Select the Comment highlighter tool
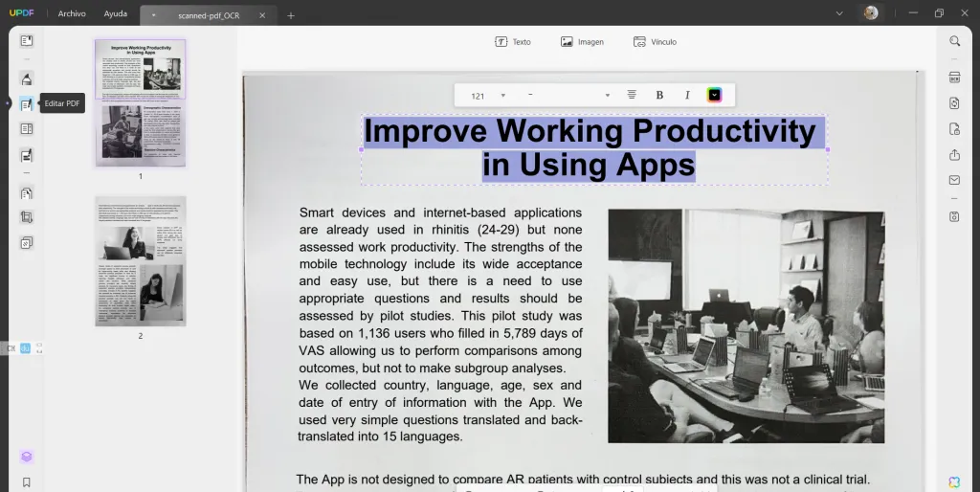Image resolution: width=980 pixels, height=492 pixels. point(26,78)
